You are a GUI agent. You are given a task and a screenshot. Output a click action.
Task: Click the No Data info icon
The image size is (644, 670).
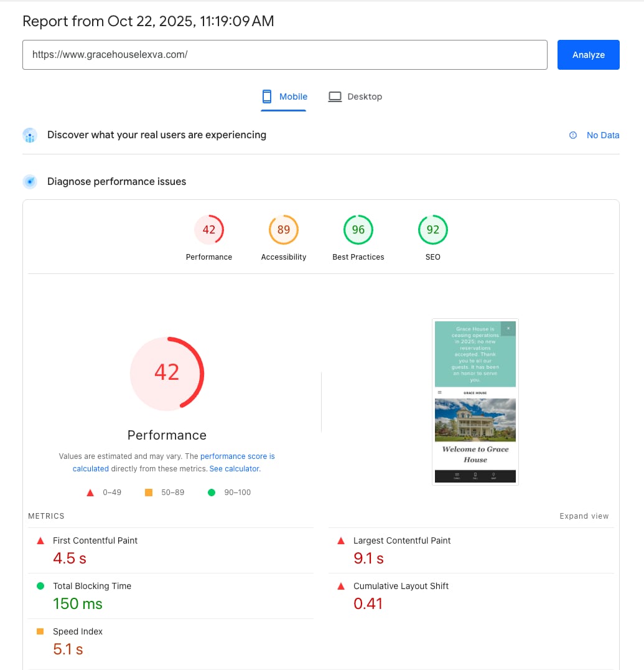pos(573,135)
